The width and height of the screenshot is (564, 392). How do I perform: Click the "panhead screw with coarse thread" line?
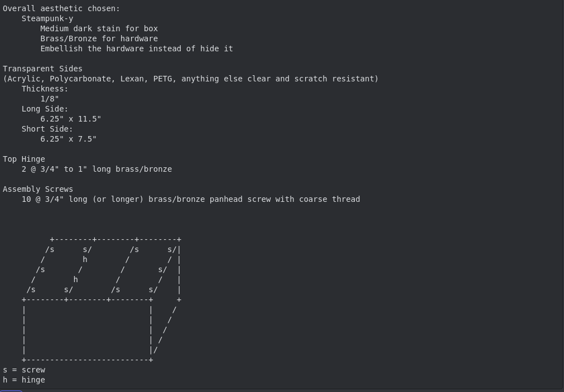[285, 199]
